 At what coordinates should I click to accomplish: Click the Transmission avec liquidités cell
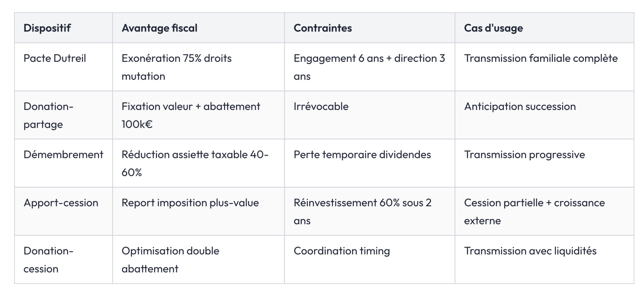point(544,259)
